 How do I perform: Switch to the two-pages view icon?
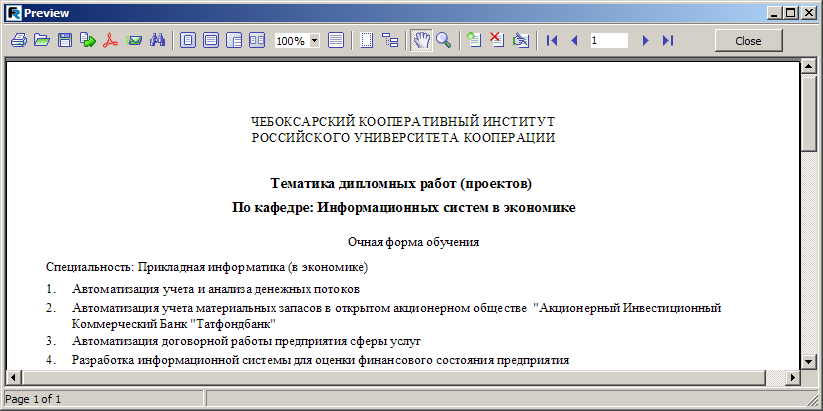[x=257, y=40]
